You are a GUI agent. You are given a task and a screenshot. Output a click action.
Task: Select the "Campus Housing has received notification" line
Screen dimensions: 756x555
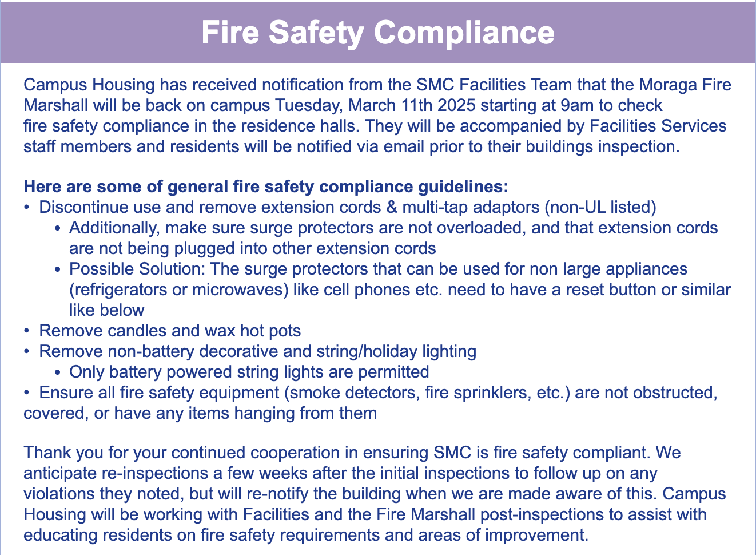[172, 85]
